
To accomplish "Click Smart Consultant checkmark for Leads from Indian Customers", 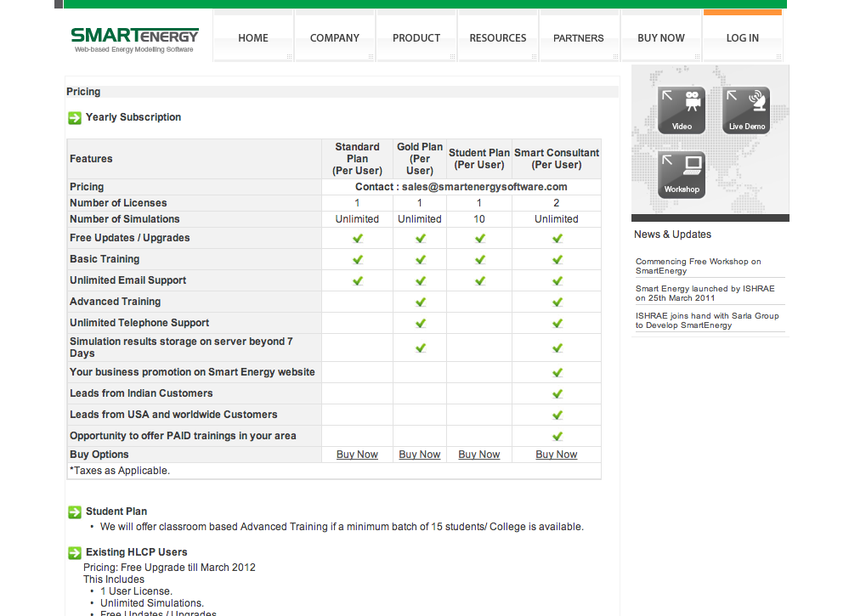I will pos(558,393).
